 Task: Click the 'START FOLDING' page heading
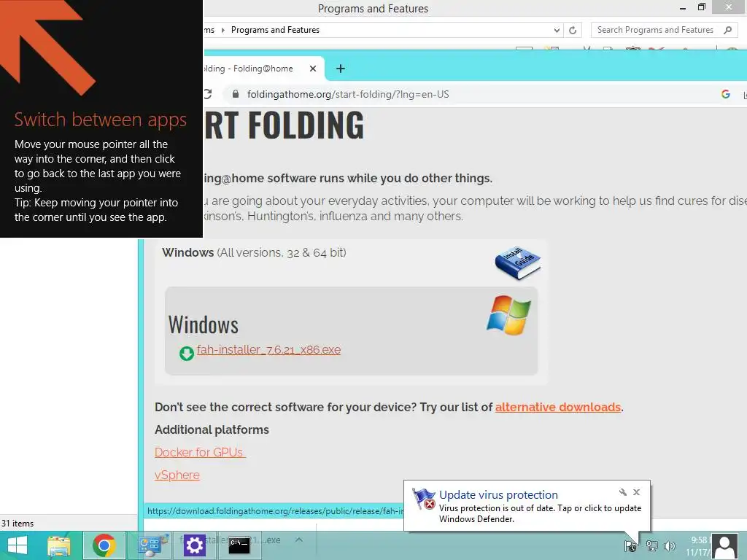point(285,125)
